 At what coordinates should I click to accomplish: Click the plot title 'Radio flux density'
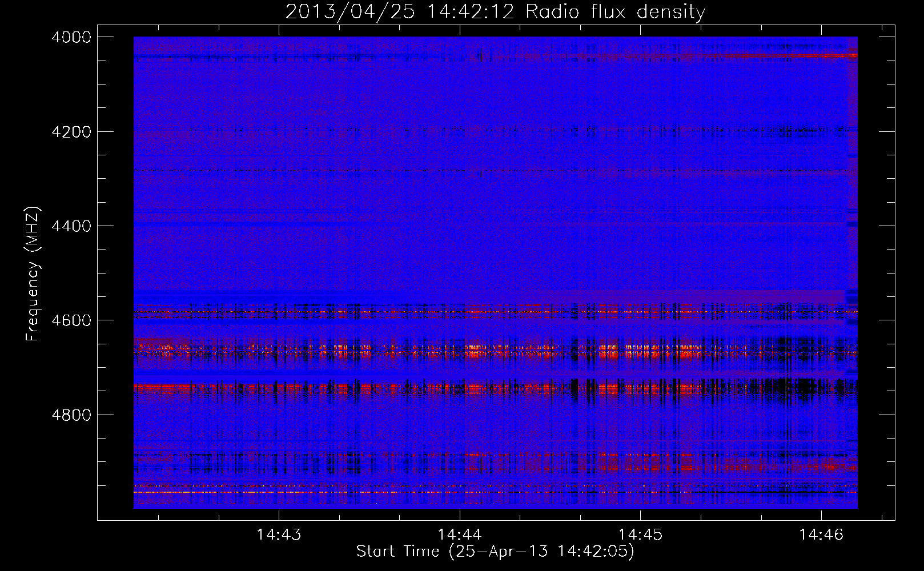click(616, 12)
